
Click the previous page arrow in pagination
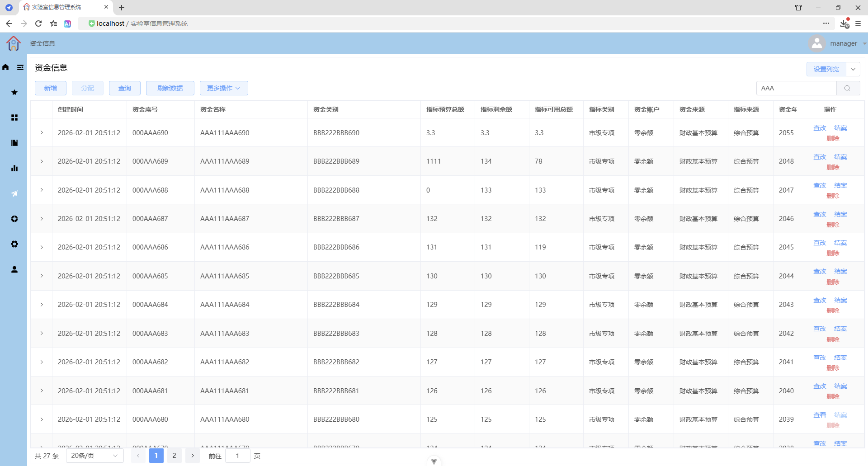[x=138, y=456]
